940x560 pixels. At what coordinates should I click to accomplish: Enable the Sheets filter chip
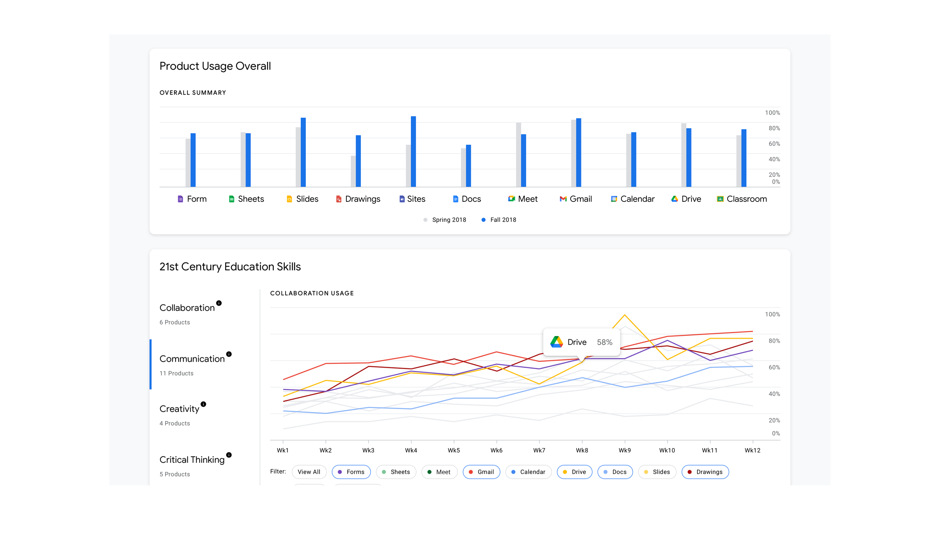pos(396,472)
